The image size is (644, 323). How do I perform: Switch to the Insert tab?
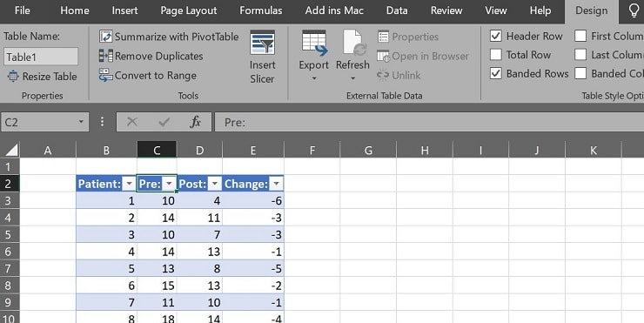(124, 10)
